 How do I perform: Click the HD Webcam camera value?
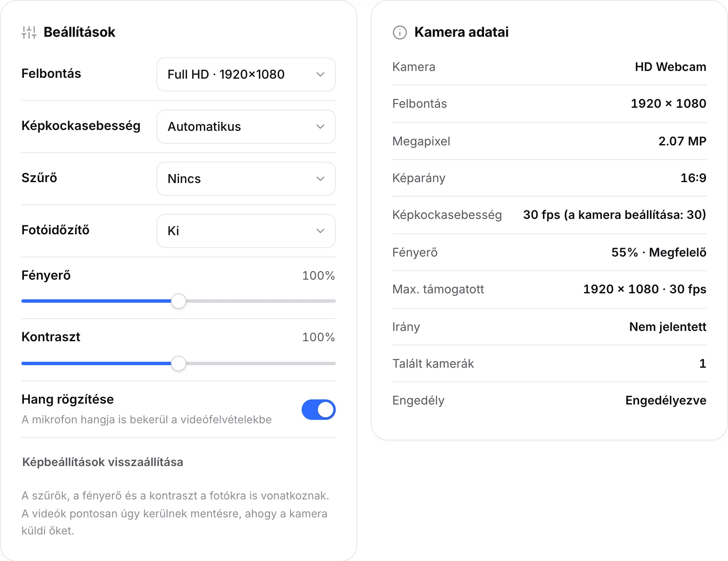pos(670,67)
